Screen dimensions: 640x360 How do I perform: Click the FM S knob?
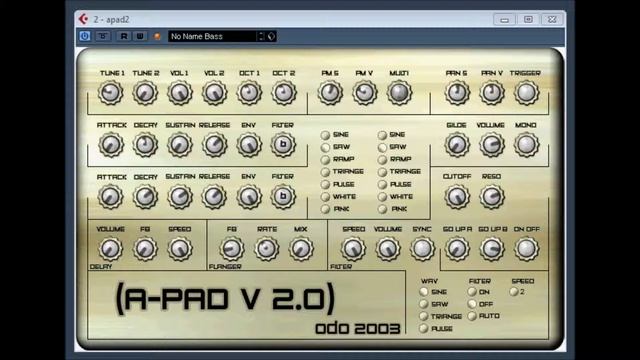point(330,93)
